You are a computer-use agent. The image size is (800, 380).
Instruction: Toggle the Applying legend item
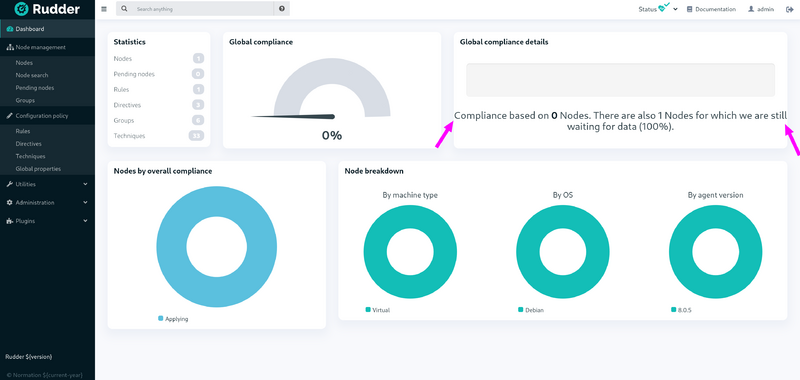point(173,319)
